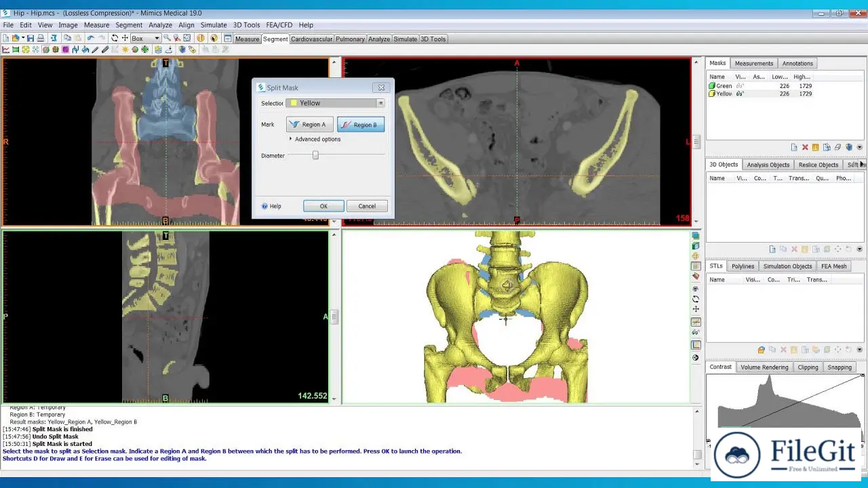Click New Mask icon under Masks list
Viewport: 868px width, 488px height.
pos(794,147)
